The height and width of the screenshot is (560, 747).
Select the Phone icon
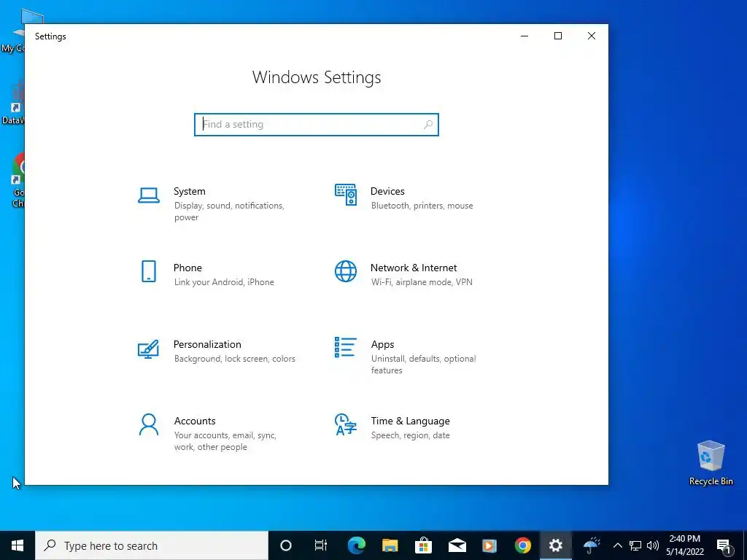coord(149,271)
